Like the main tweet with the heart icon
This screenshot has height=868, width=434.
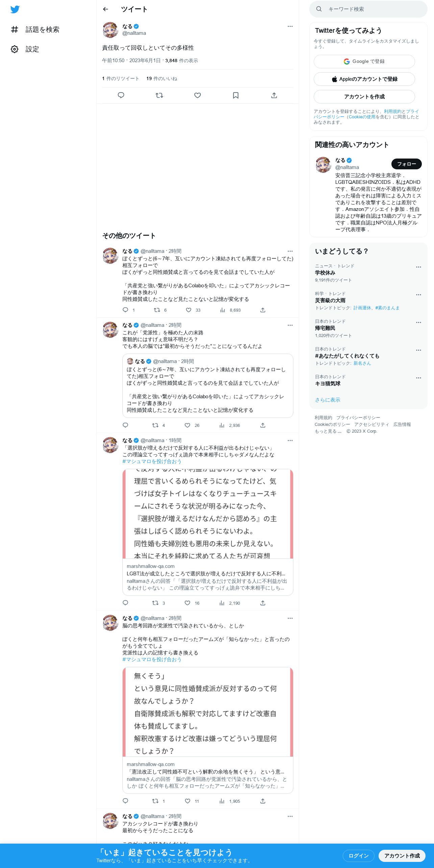(x=197, y=95)
